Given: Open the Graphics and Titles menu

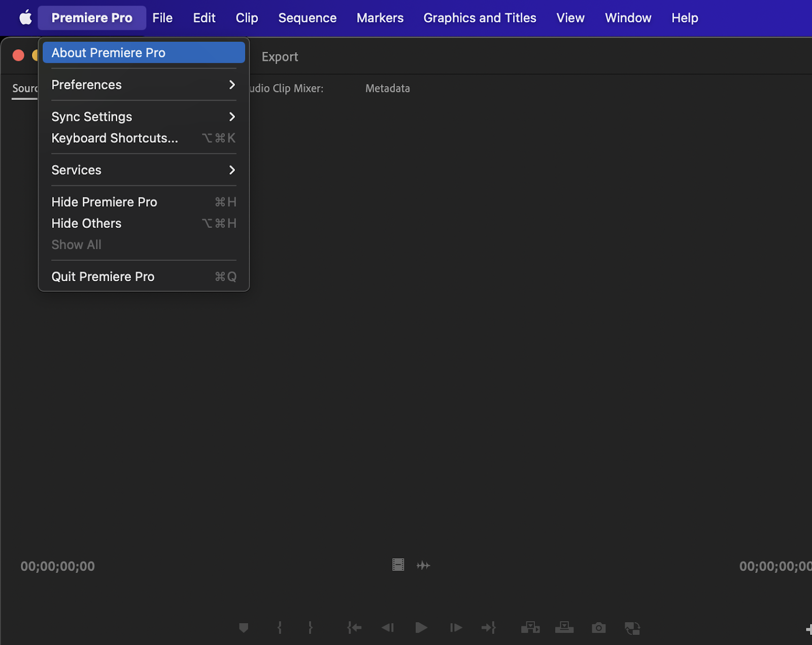Looking at the screenshot, I should (480, 18).
